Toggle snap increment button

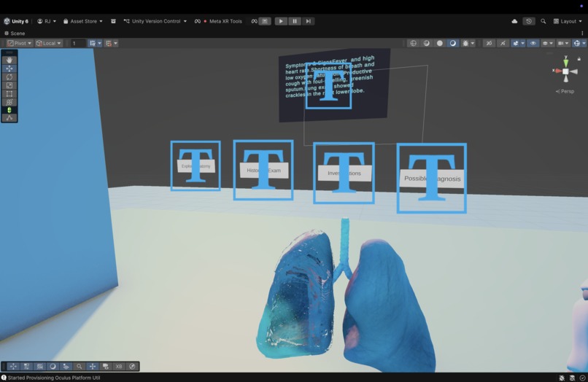109,43
